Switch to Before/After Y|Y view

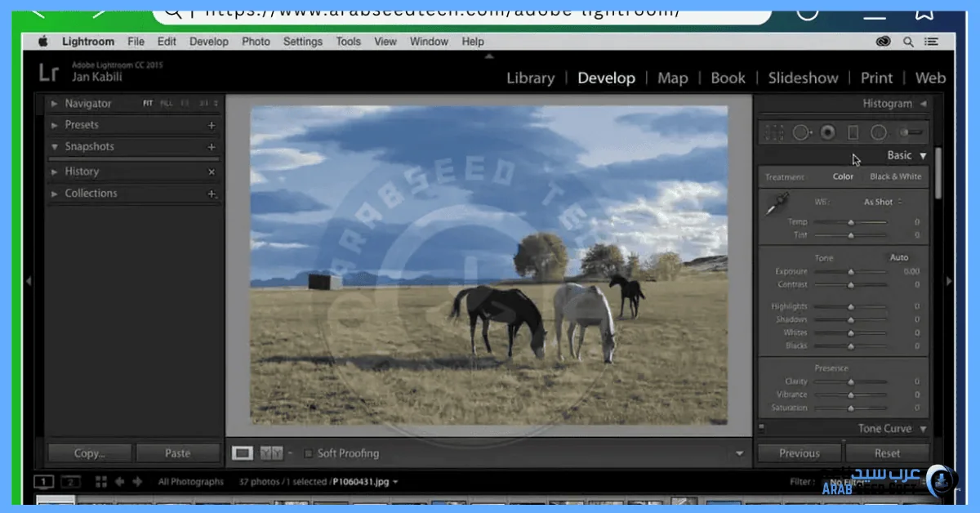point(271,453)
